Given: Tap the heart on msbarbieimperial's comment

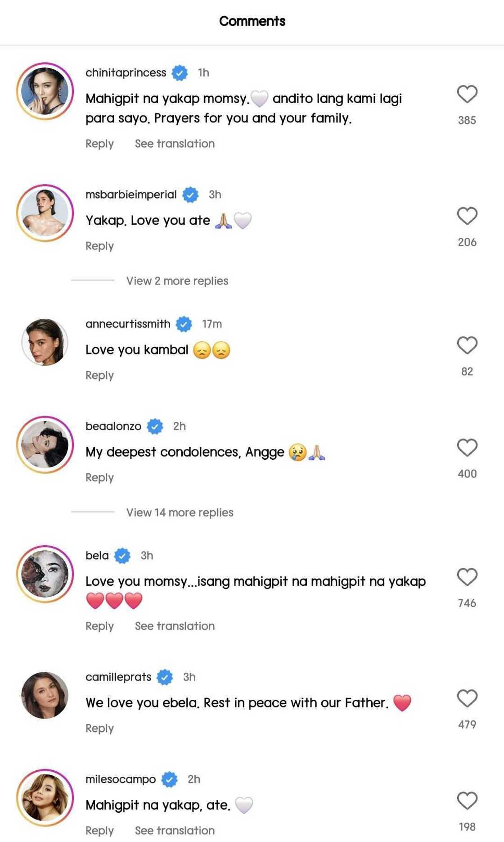Looking at the screenshot, I should pos(467,216).
